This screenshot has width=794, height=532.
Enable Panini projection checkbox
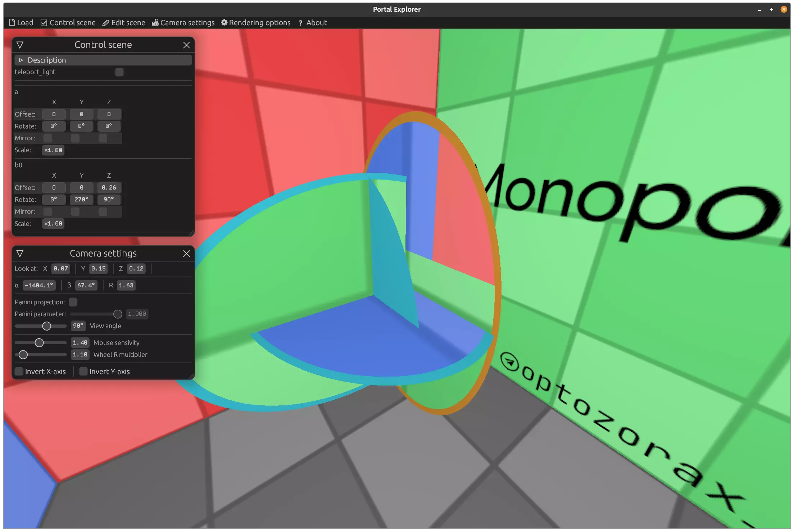coord(73,302)
